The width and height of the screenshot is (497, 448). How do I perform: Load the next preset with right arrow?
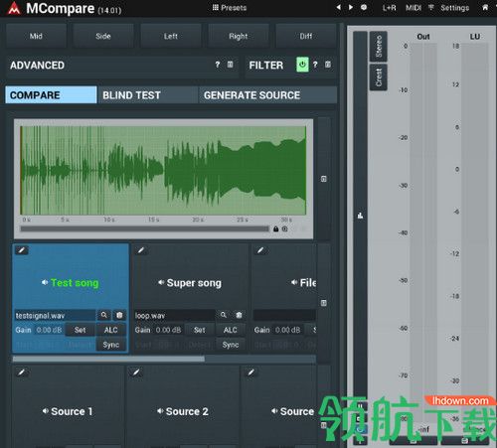(351, 7)
